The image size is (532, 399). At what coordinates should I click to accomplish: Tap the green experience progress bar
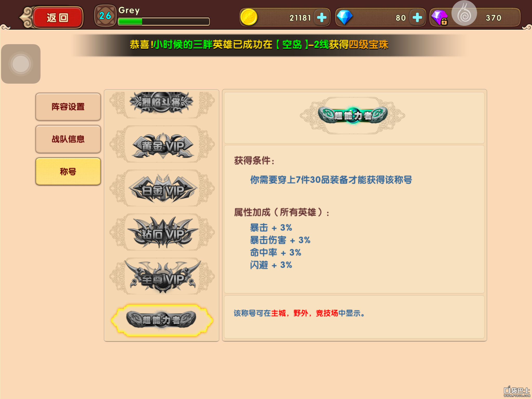click(x=164, y=22)
